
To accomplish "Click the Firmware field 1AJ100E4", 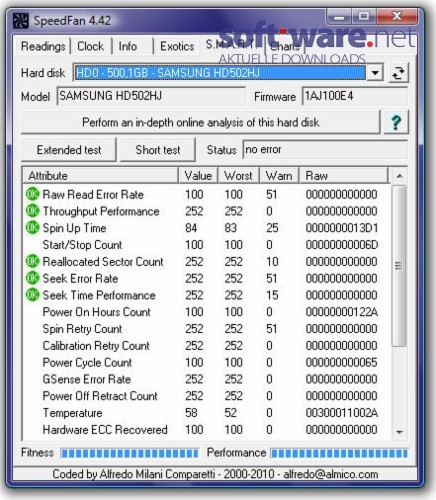I will 355,96.
